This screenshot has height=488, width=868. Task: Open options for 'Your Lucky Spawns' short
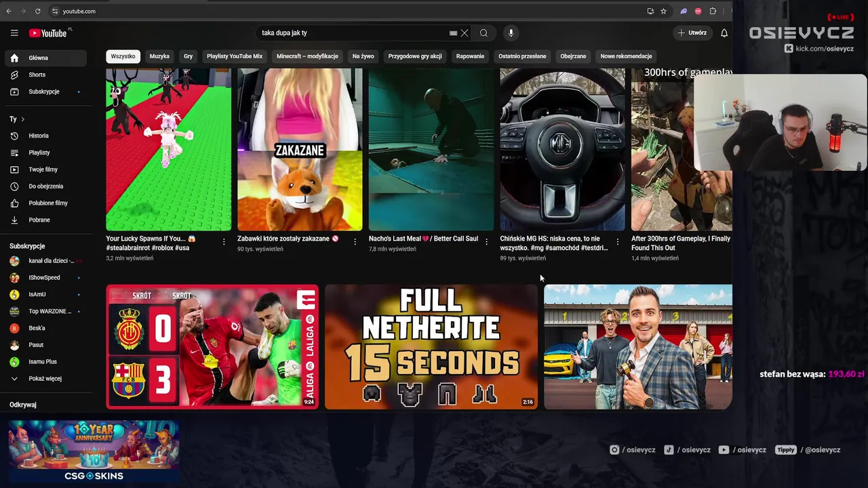pos(224,241)
